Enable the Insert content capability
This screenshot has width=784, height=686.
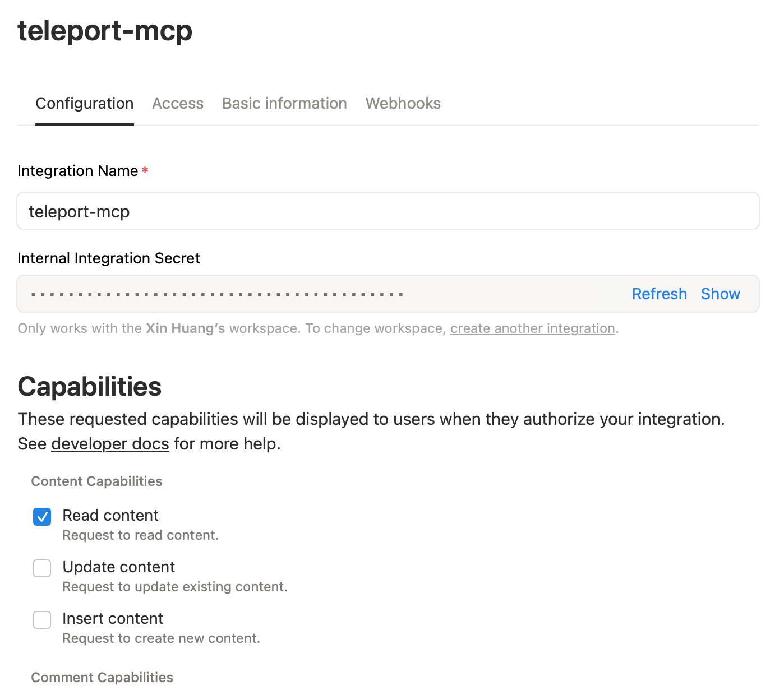[42, 620]
